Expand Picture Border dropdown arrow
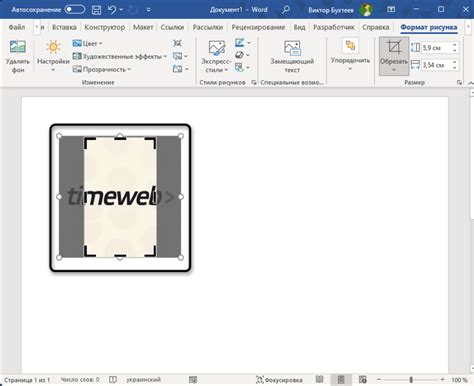 point(249,43)
